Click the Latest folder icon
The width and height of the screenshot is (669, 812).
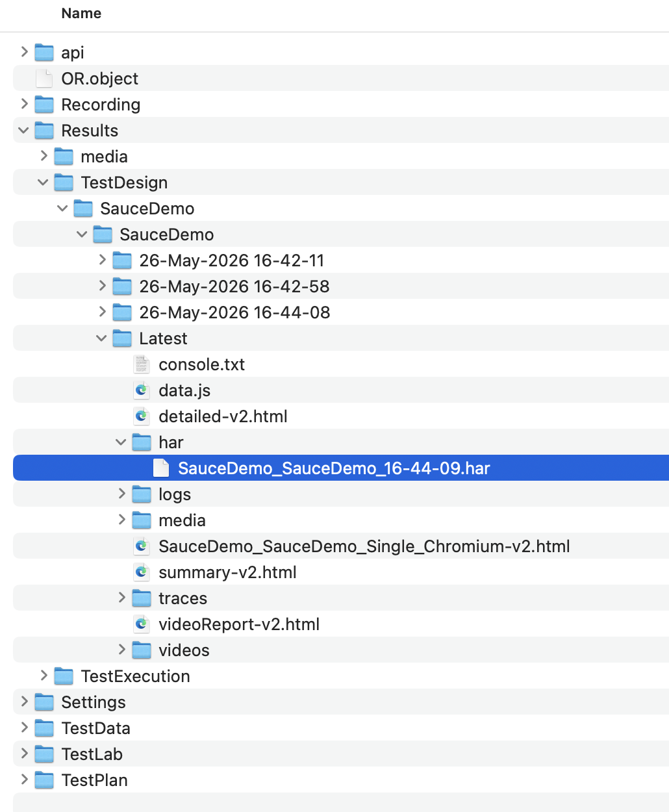[122, 338]
